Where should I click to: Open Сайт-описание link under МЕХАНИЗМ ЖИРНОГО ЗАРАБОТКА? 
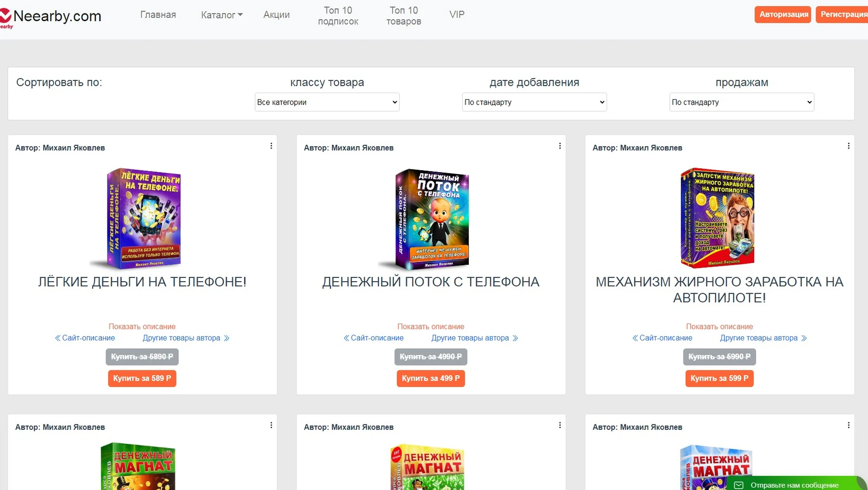pos(662,338)
